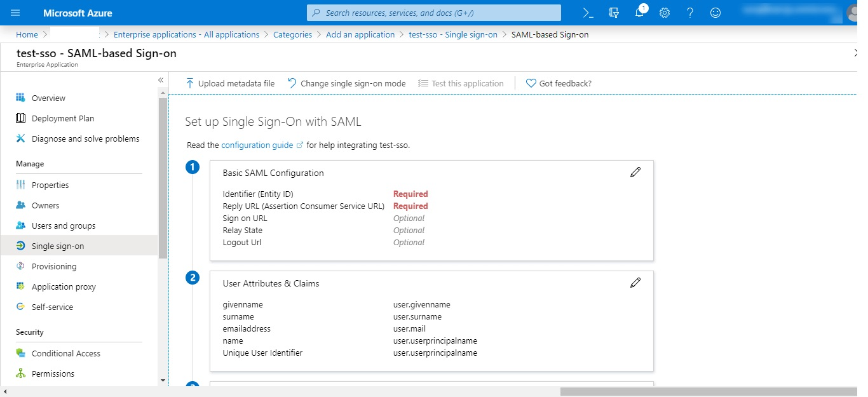Click the Overview icon in sidebar
This screenshot has width=868, height=397.
click(20, 98)
